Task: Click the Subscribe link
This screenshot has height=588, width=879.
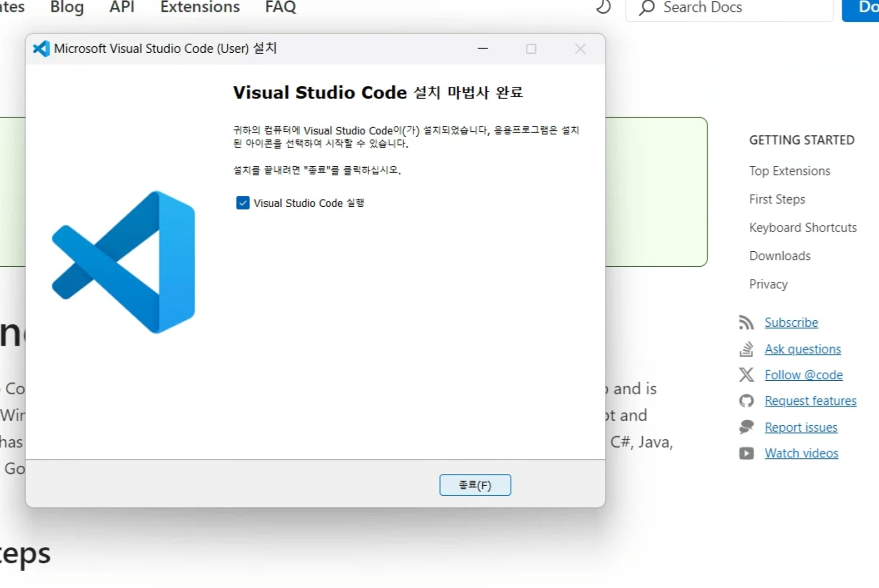Action: [x=791, y=322]
